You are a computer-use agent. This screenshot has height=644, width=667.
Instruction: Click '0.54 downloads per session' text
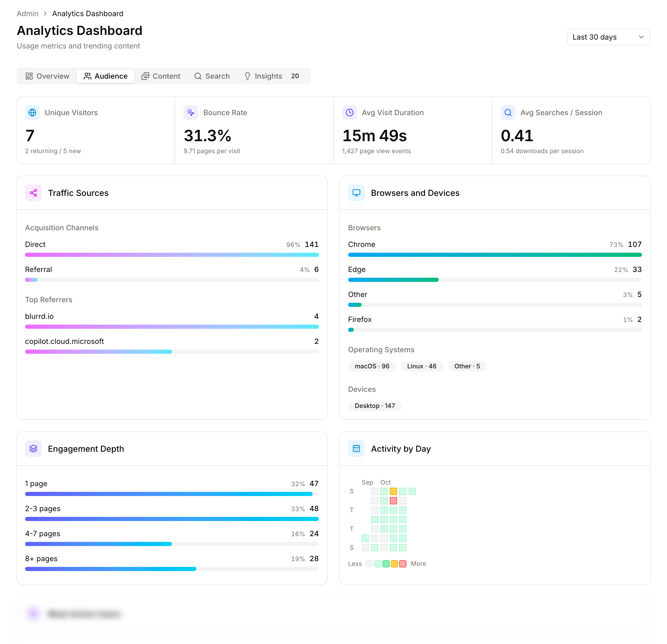click(542, 151)
